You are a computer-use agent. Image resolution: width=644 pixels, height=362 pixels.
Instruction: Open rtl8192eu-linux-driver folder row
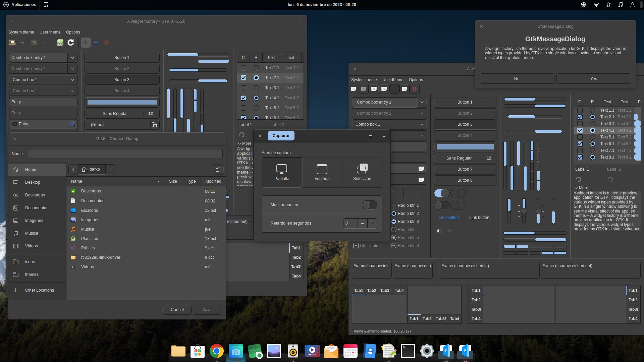click(x=146, y=257)
